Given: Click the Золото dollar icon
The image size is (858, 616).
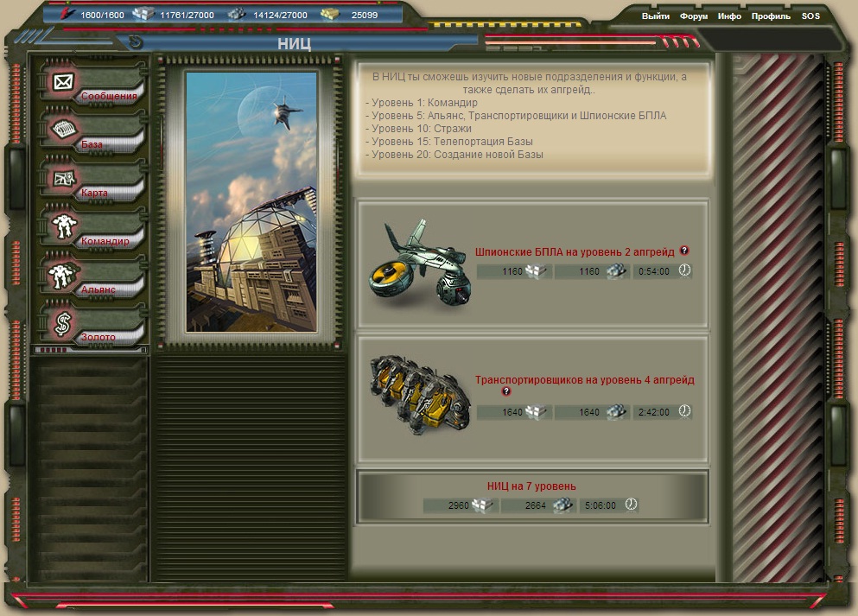Looking at the screenshot, I should point(62,325).
